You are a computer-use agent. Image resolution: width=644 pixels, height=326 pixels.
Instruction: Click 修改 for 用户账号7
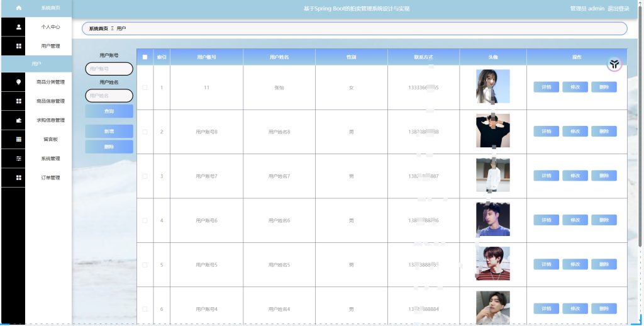[x=575, y=176]
